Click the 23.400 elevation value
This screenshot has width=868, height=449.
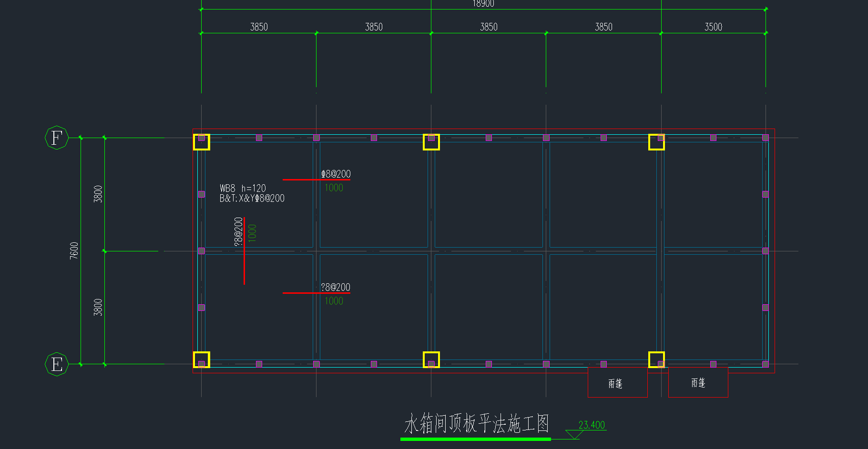(592, 425)
